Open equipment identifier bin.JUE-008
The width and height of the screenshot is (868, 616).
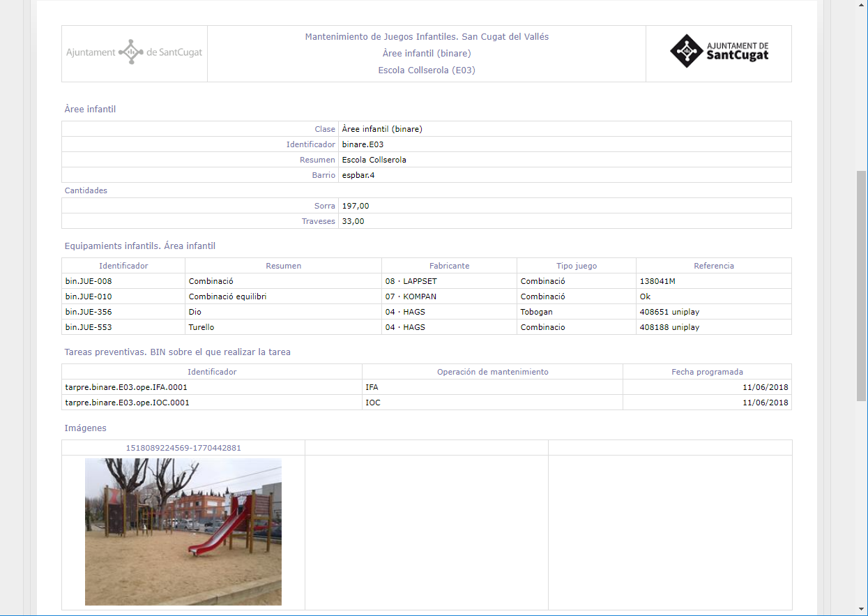tap(89, 281)
